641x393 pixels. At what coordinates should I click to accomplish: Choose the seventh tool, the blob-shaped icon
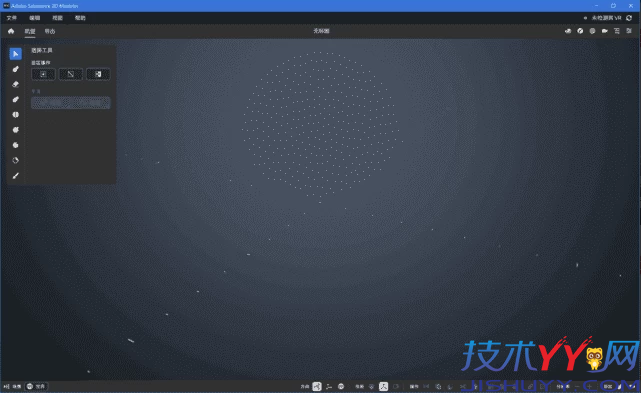point(16,145)
